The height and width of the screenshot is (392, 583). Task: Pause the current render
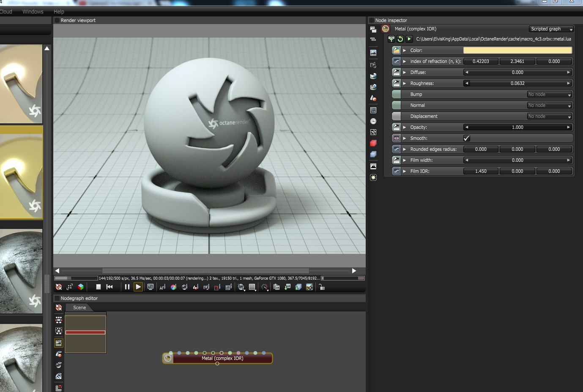pyautogui.click(x=127, y=287)
